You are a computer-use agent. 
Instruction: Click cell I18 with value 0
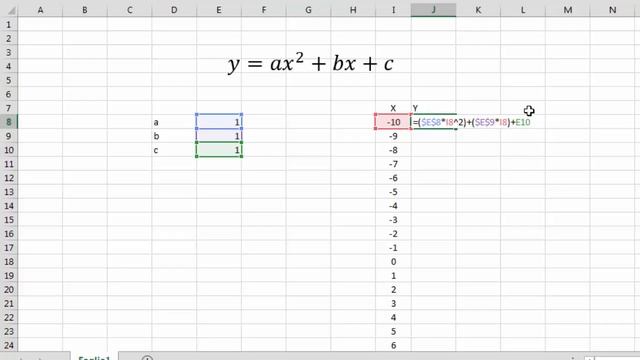coord(393,262)
